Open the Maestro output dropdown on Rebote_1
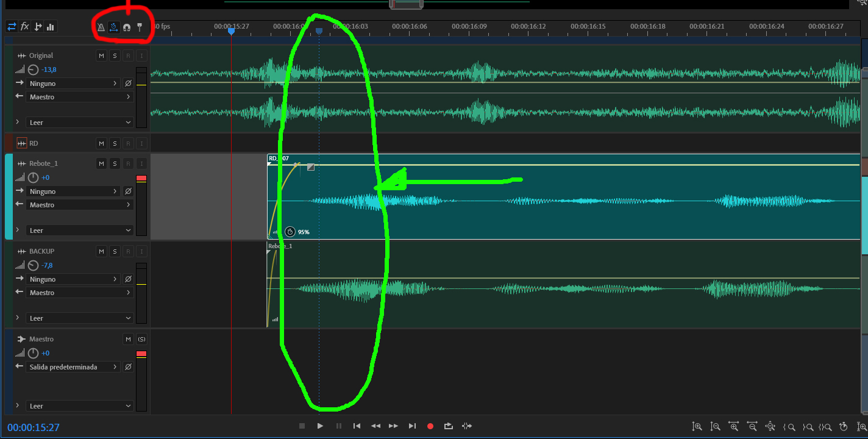This screenshot has height=439, width=868. pos(79,204)
